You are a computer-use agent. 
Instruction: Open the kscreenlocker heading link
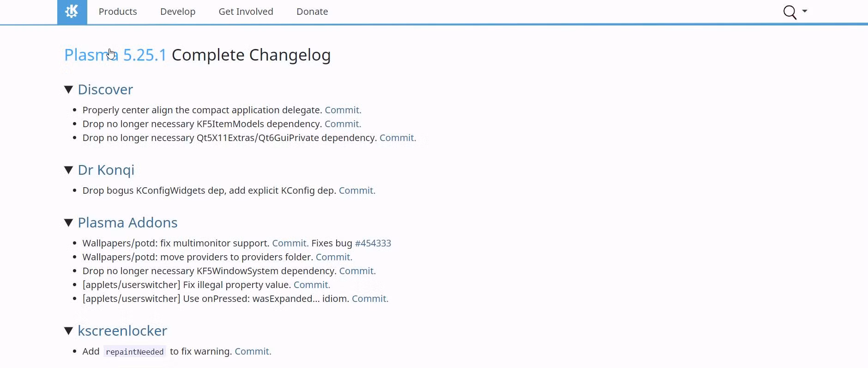point(122,331)
